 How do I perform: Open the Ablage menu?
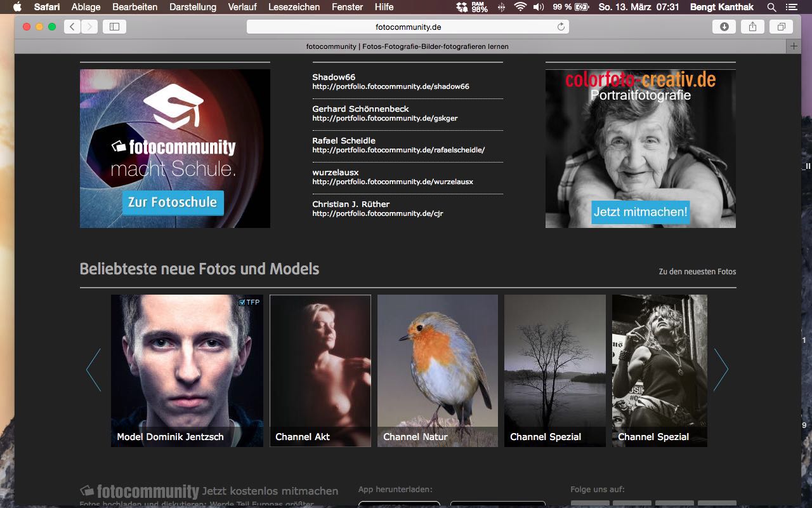pyautogui.click(x=86, y=7)
